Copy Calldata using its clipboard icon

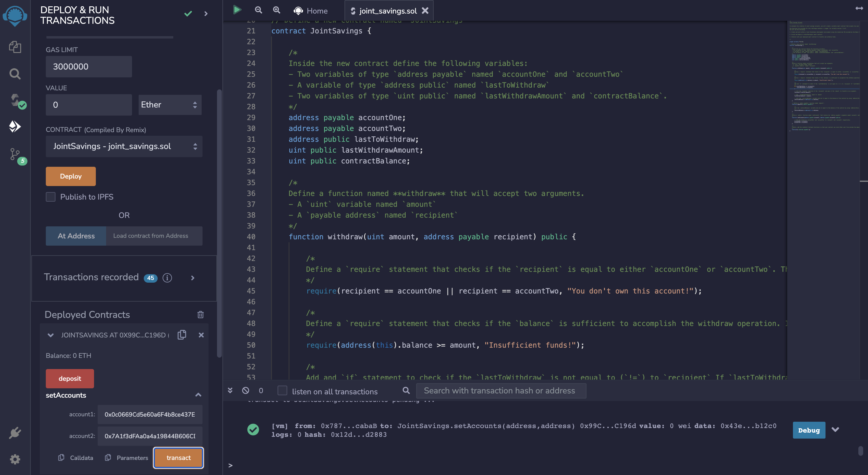click(x=61, y=458)
